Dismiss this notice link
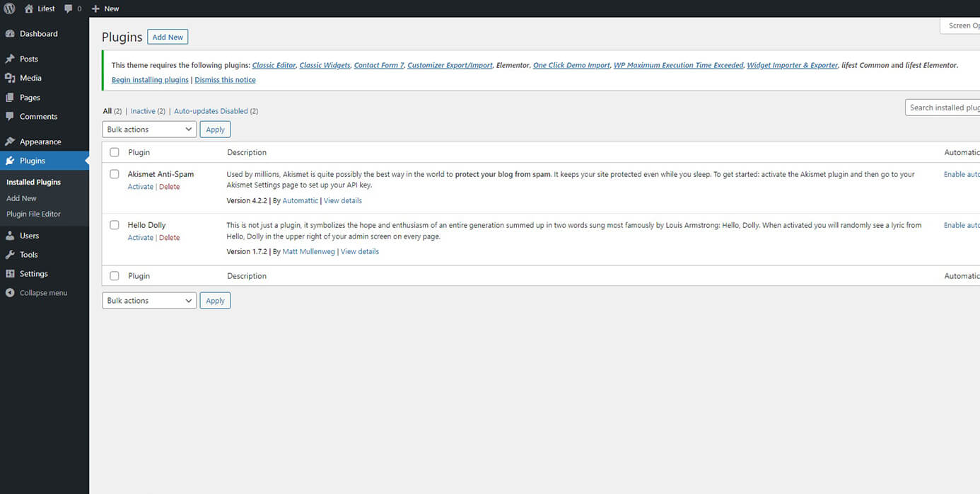Viewport: 980px width, 494px height. tap(225, 80)
